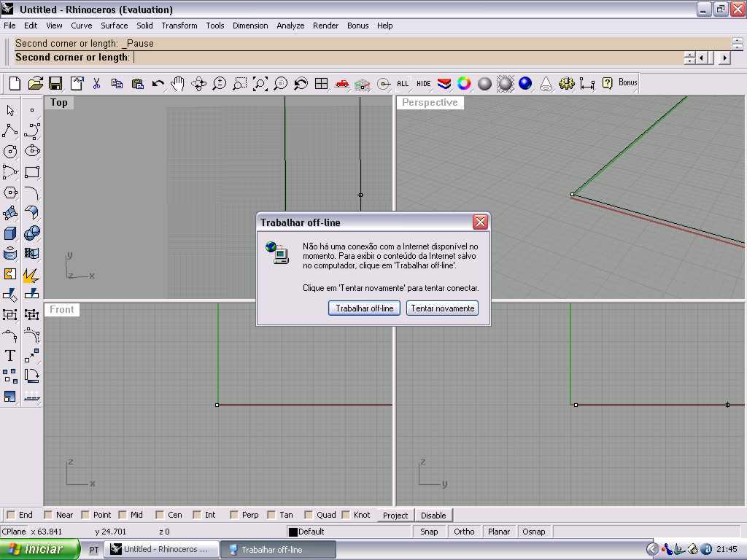The image size is (747, 560).
Task: Click the Copy icon in the toolbar
Action: (117, 84)
